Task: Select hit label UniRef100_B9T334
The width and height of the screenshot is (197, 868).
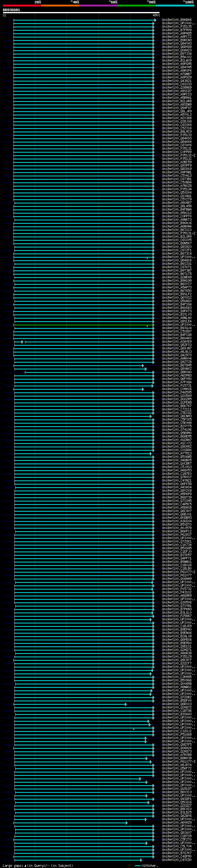Action: pyautogui.click(x=177, y=54)
